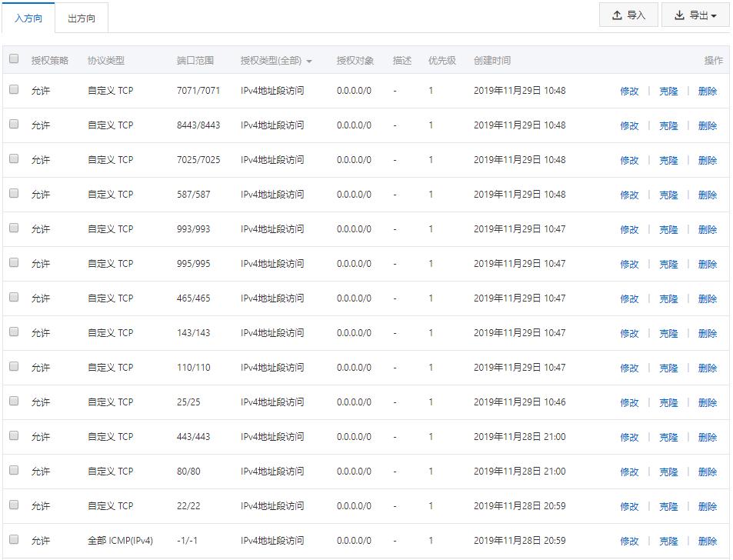
Task: Click 克隆 on the port 25/25 rule
Action: 668,402
